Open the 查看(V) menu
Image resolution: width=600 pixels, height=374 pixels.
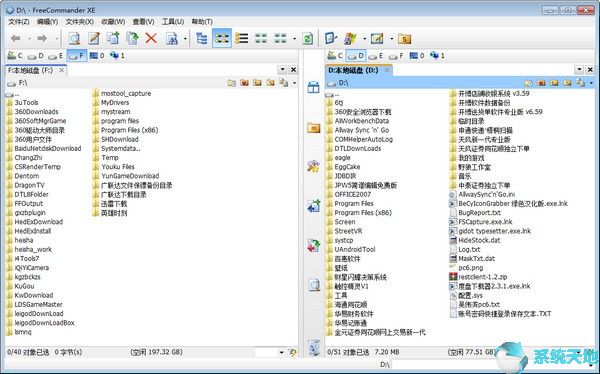point(143,22)
